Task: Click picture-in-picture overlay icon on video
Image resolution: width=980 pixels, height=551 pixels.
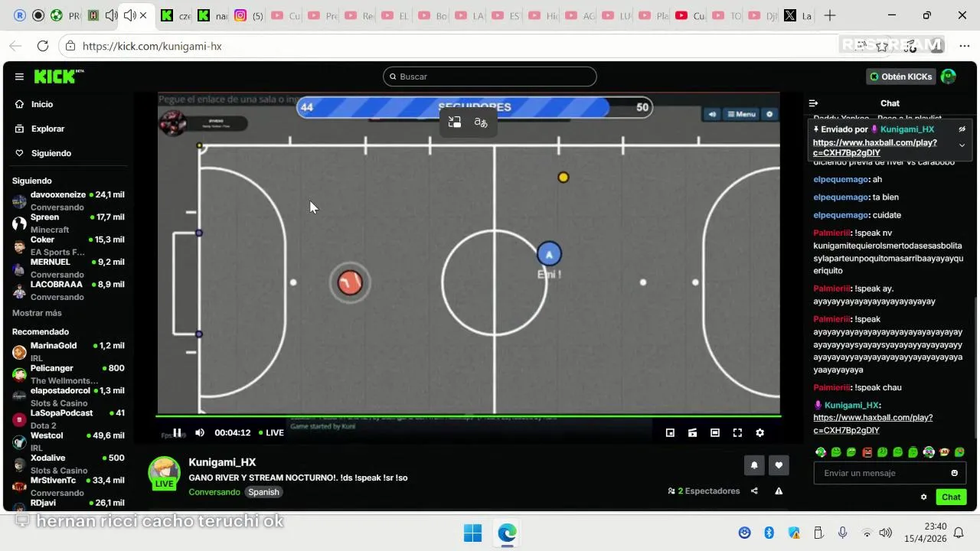Action: (455, 122)
